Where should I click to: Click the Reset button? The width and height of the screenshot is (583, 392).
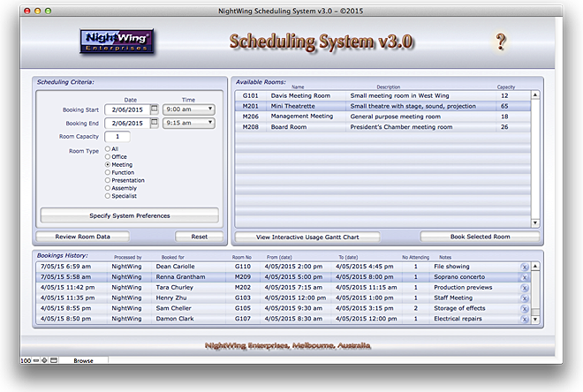coord(200,237)
